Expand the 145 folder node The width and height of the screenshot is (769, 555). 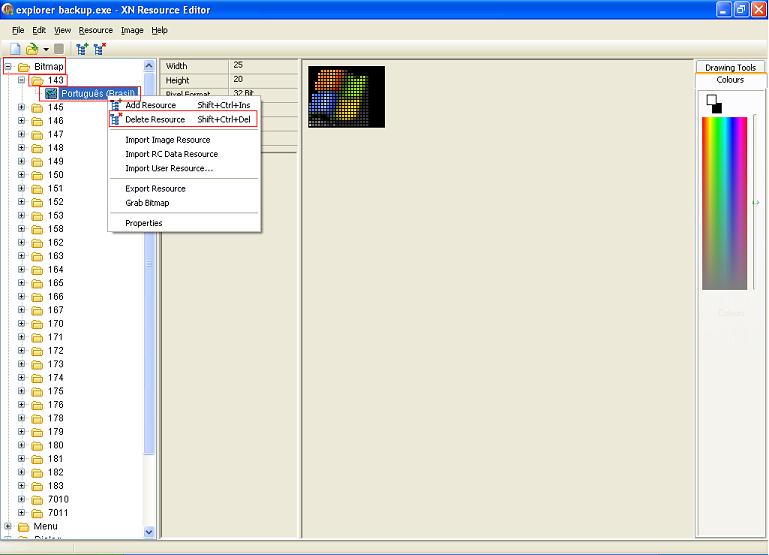tap(21, 107)
